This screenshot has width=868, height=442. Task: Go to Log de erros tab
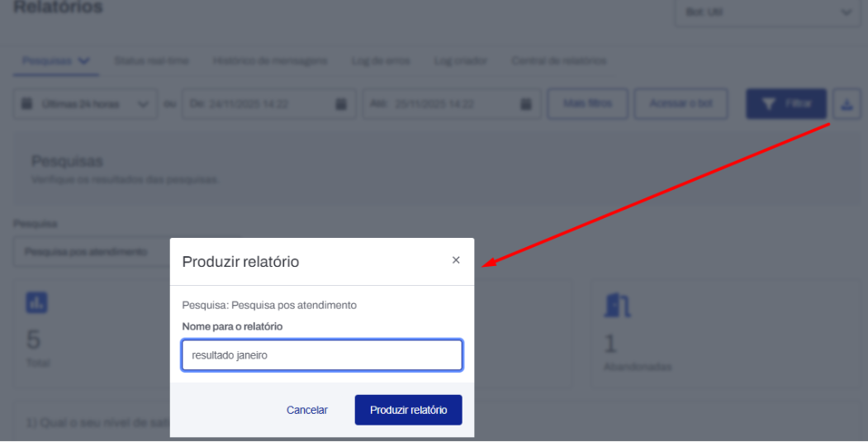tap(381, 61)
